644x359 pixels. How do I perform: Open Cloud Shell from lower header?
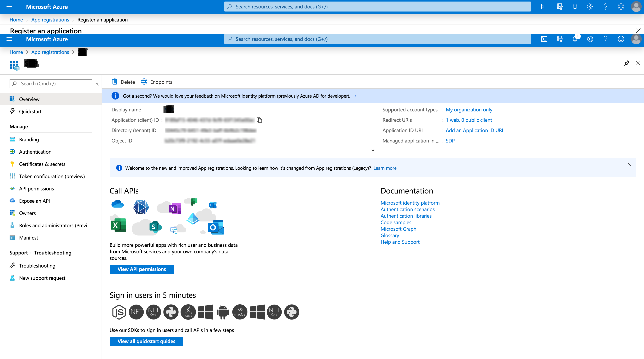coord(544,39)
